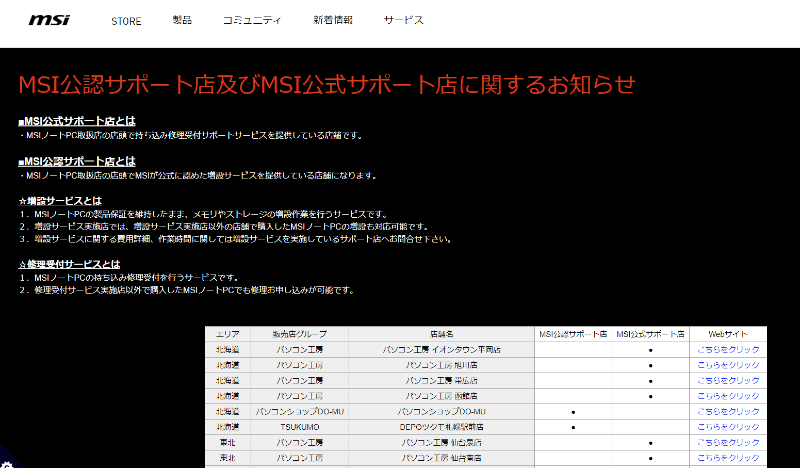800x468 pixels.
Task: Open website link for パソコンショップDO-MU row
Action: pos(728,411)
